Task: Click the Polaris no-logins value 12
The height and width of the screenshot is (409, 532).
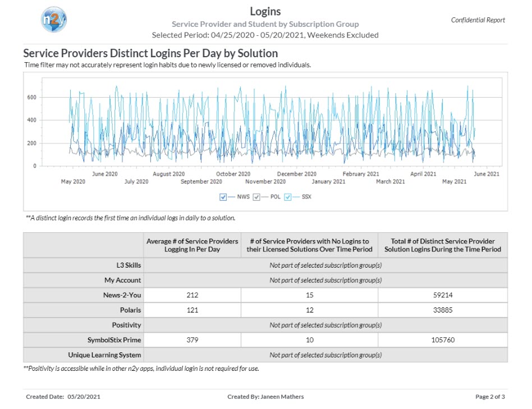Action: pos(309,310)
